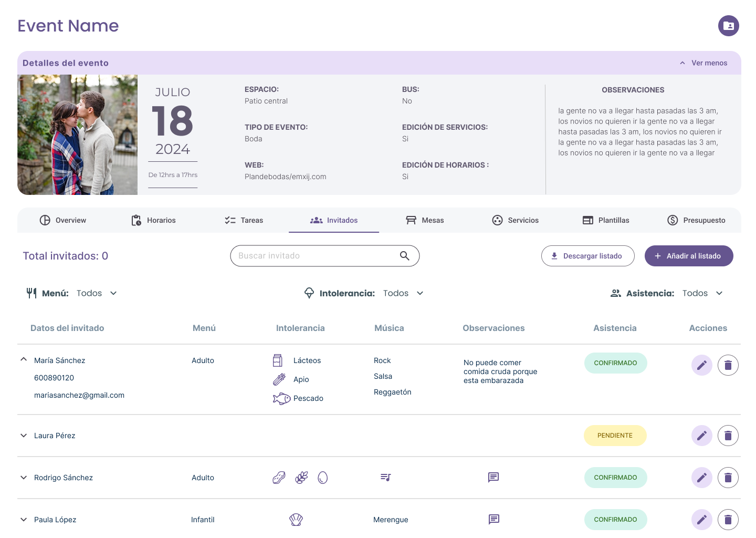Click Rodrigo Sánchez music playlist icon
Viewport: 756px width, 538px height.
point(385,478)
